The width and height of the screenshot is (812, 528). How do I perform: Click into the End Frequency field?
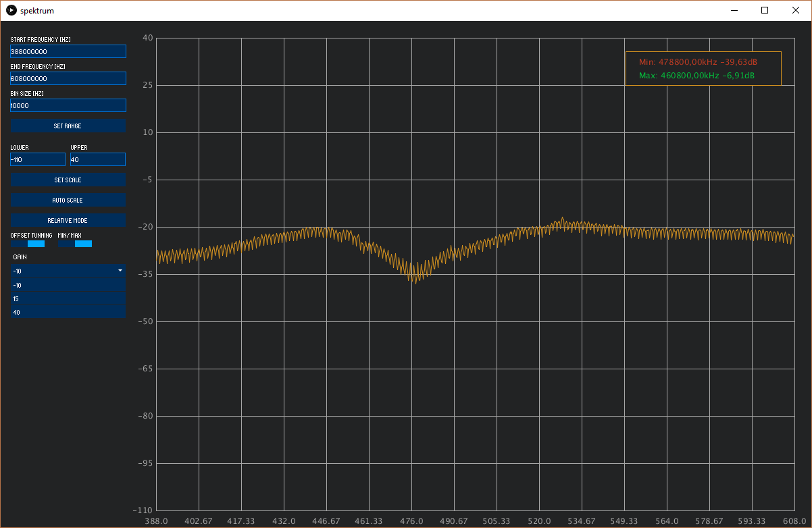(x=68, y=78)
